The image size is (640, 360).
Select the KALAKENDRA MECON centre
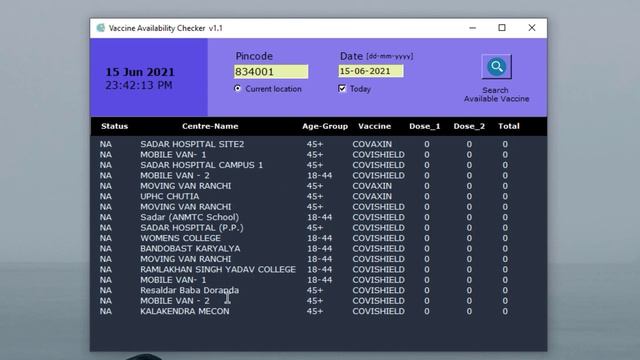[x=184, y=311]
